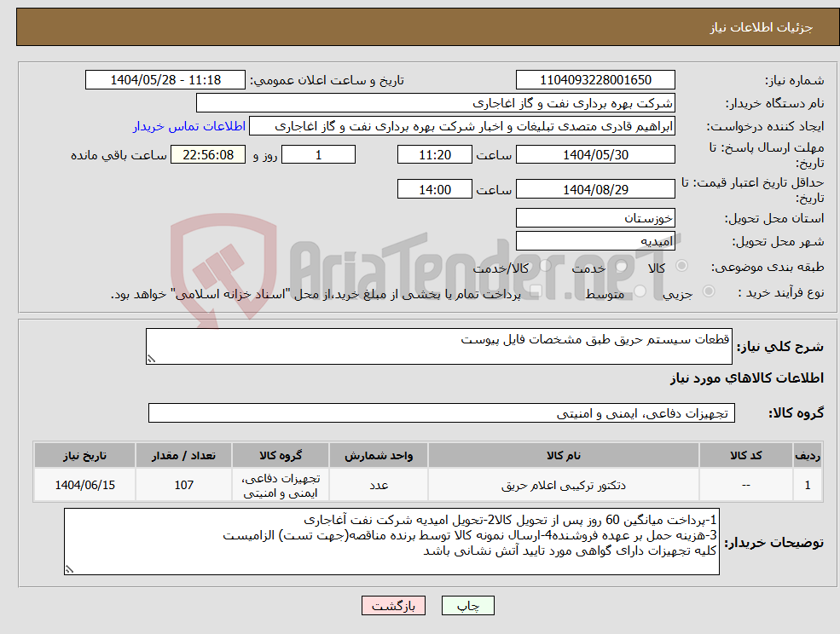
Task: Choose the متوسط purchase process option
Action: point(641,290)
